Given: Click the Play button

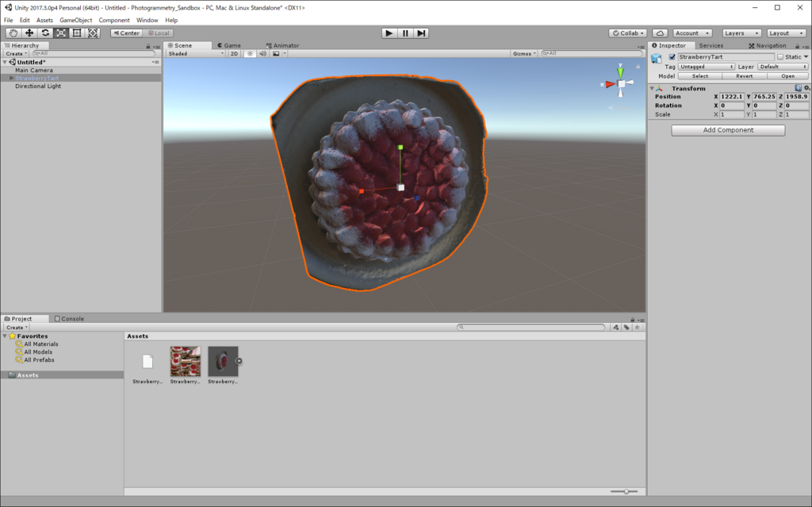Looking at the screenshot, I should click(x=389, y=33).
